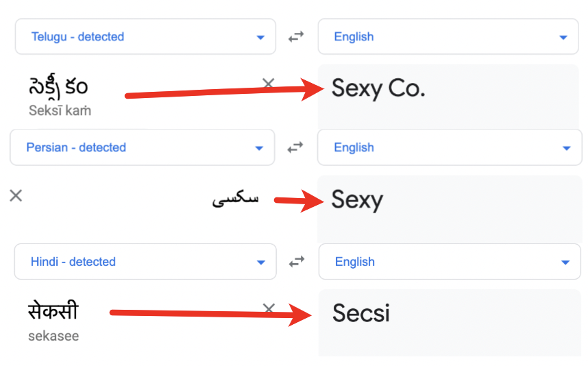Select the 'Secsi' translation output
Image resolution: width=588 pixels, height=366 pixels.
361,313
